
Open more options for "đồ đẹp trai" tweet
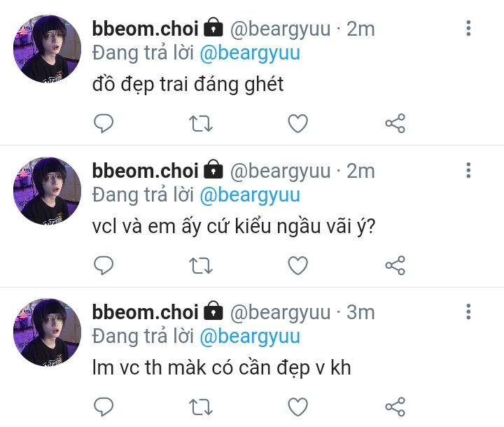pos(468,29)
